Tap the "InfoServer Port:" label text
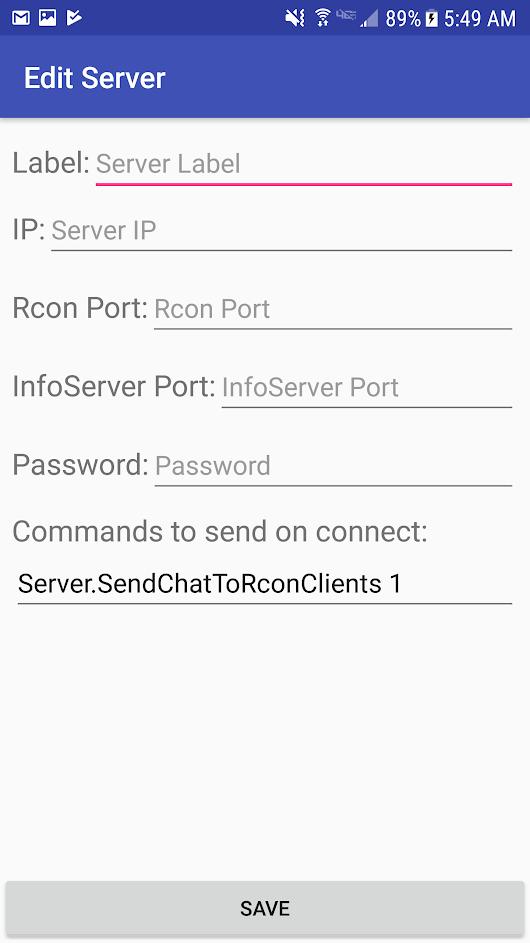Viewport: 530px width, 943px height. [x=114, y=387]
